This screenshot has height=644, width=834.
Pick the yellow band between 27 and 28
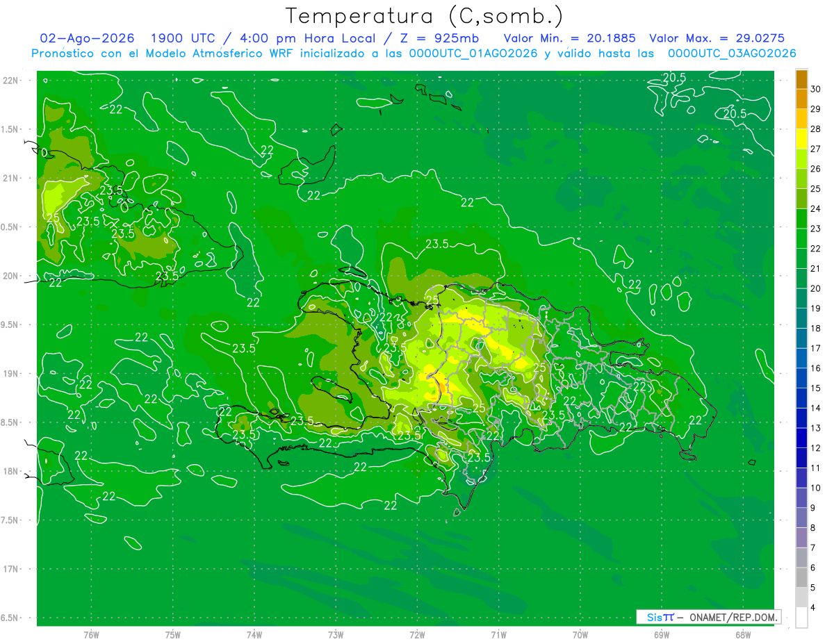tap(801, 139)
